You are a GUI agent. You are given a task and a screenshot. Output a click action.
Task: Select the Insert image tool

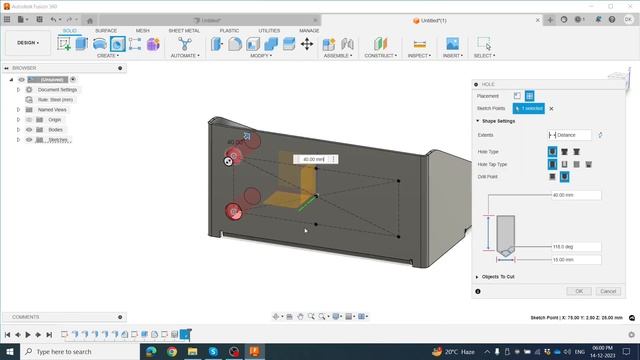(452, 44)
